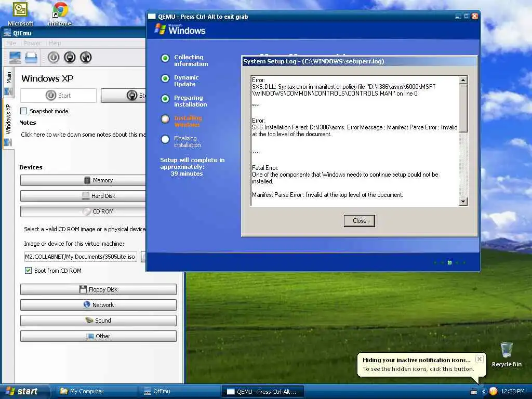The width and height of the screenshot is (532, 399).
Task: Expand the Other section
Action: pyautogui.click(x=98, y=336)
